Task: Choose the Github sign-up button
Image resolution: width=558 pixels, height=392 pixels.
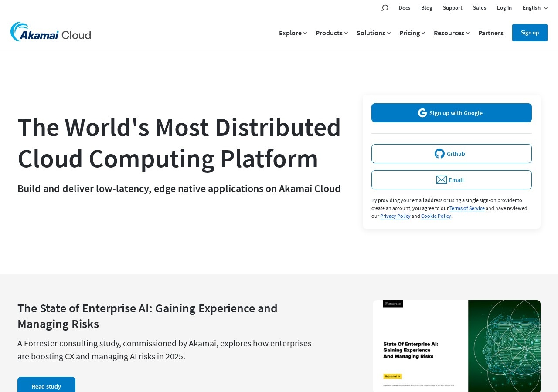Action: tap(452, 154)
